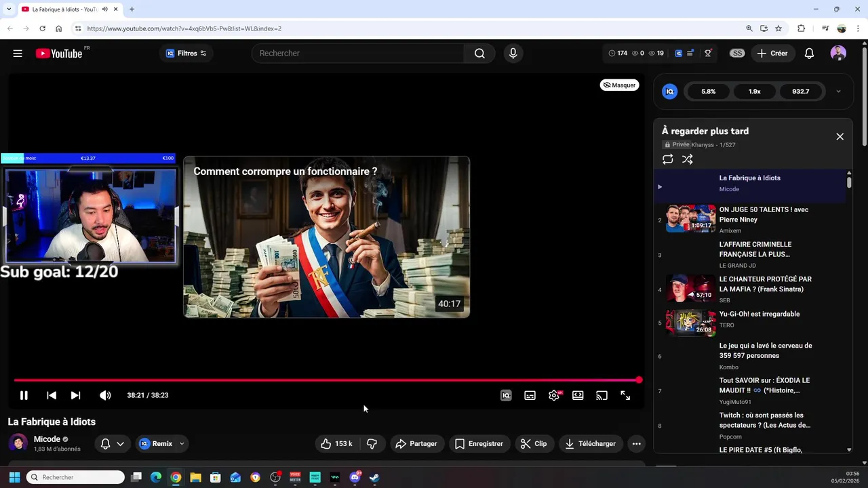Open the vidIQ Filtres dropdown
The height and width of the screenshot is (488, 868).
(186, 54)
